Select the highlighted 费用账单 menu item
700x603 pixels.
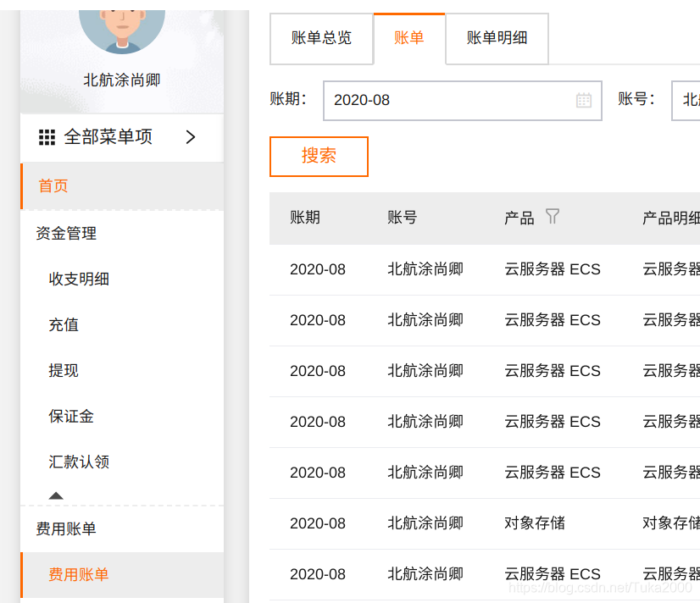[x=78, y=573]
